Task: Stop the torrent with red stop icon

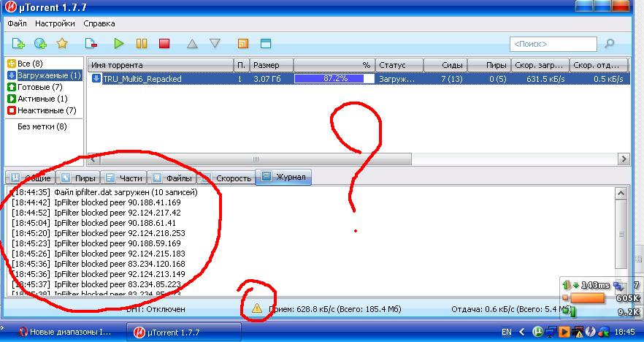Action: coord(164,44)
